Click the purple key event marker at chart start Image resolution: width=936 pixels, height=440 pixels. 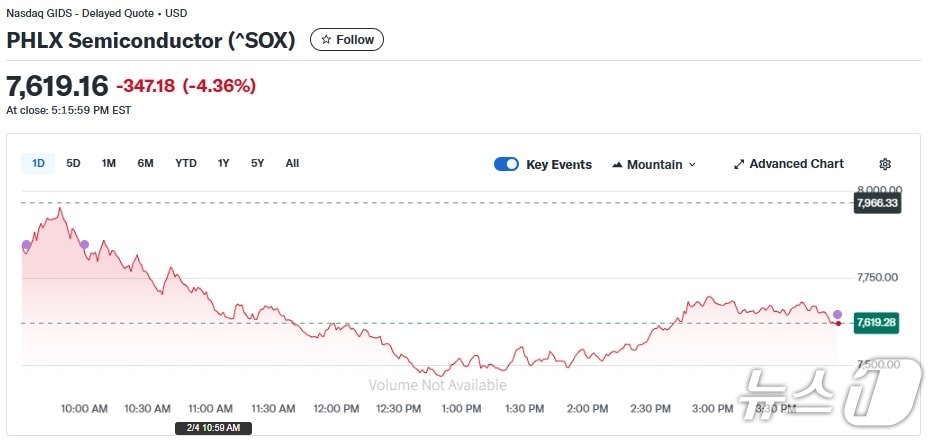pyautogui.click(x=26, y=245)
